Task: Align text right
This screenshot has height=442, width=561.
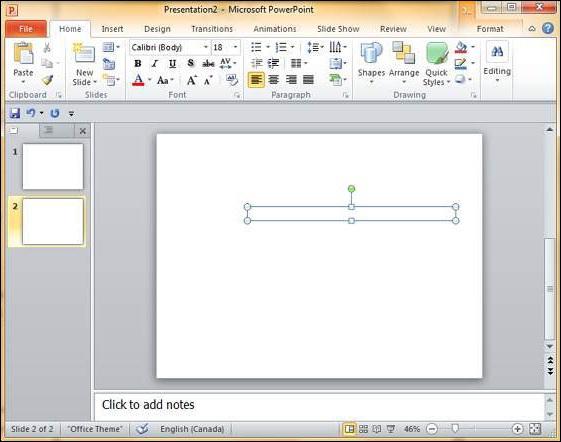Action: pyautogui.click(x=291, y=80)
